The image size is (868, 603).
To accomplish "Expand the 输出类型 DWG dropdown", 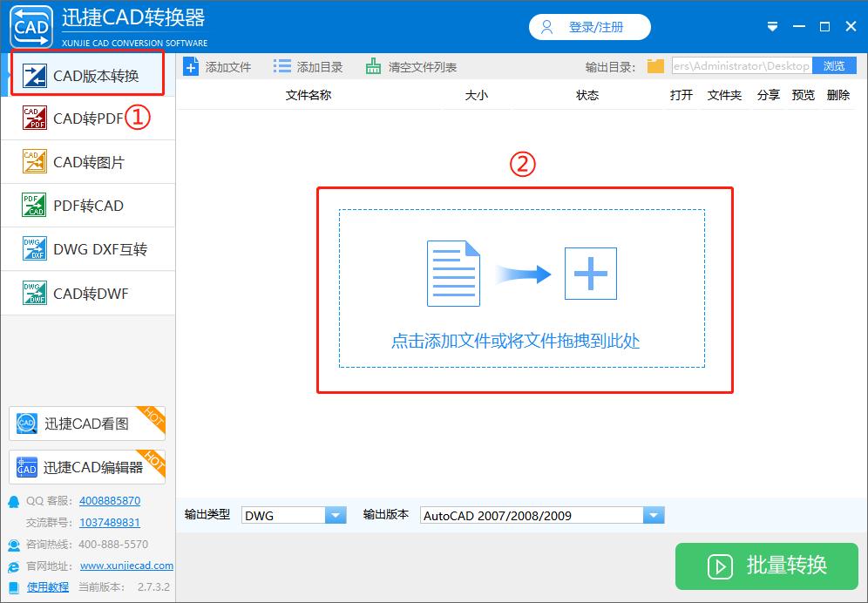I will pos(294,514).
